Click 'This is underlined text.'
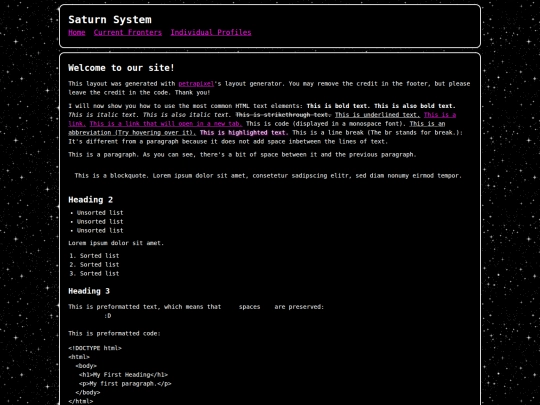 coord(377,115)
